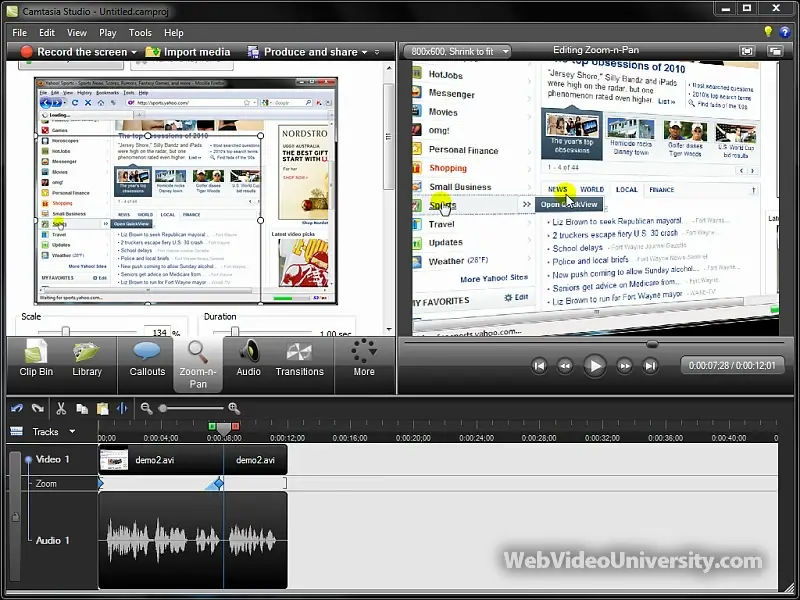Screen dimensions: 800x600
Task: Click the Audio 1 waveform clip
Action: coord(193,540)
